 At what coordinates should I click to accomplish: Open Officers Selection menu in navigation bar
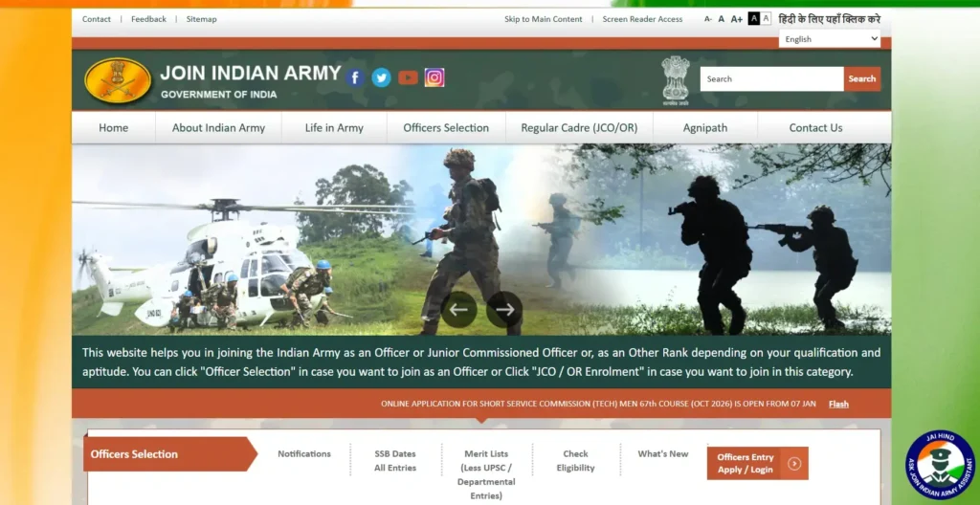(446, 127)
